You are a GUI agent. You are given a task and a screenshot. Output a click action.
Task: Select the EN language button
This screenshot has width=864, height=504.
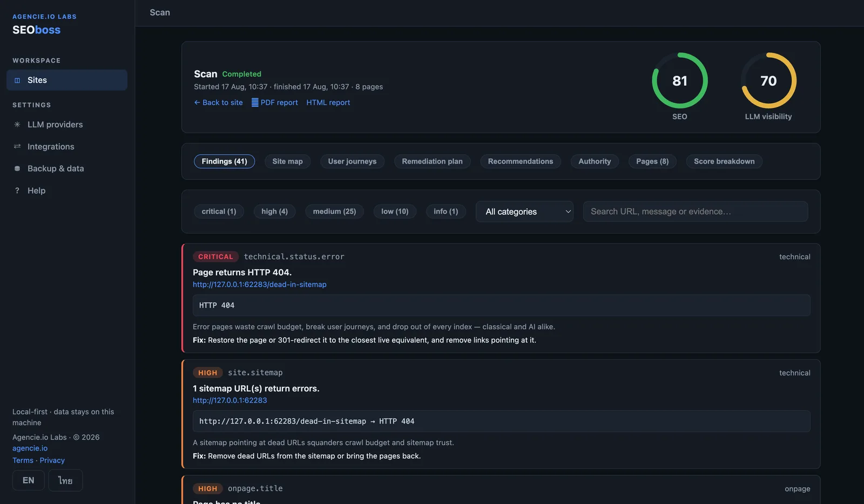pos(29,480)
